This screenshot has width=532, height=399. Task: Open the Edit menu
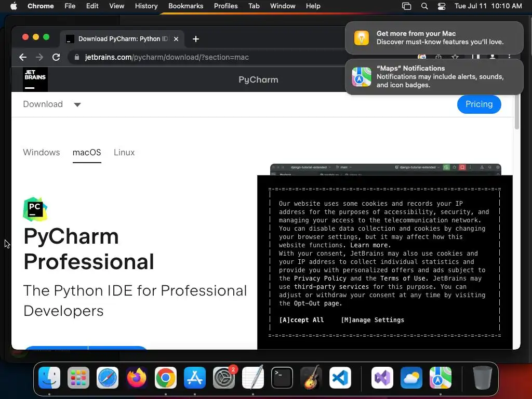[92, 6]
